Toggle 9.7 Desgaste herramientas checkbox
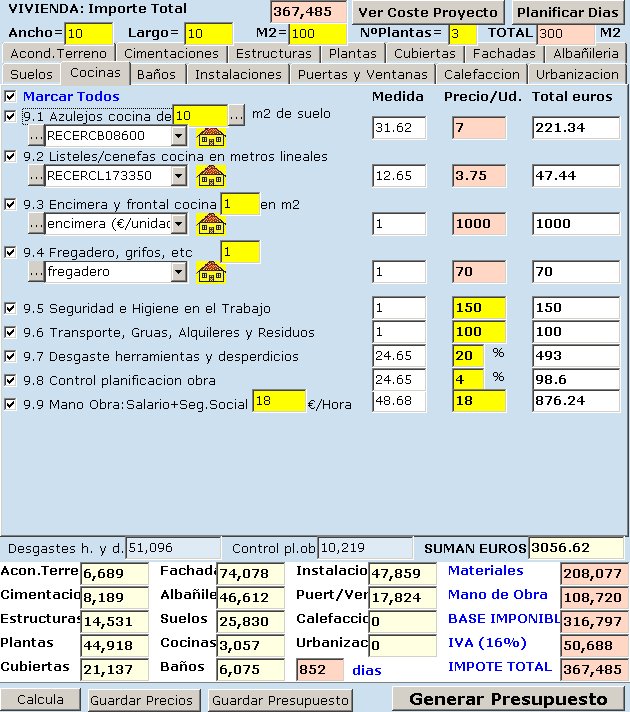Screen dimensions: 630x712 pyautogui.click(x=10, y=356)
